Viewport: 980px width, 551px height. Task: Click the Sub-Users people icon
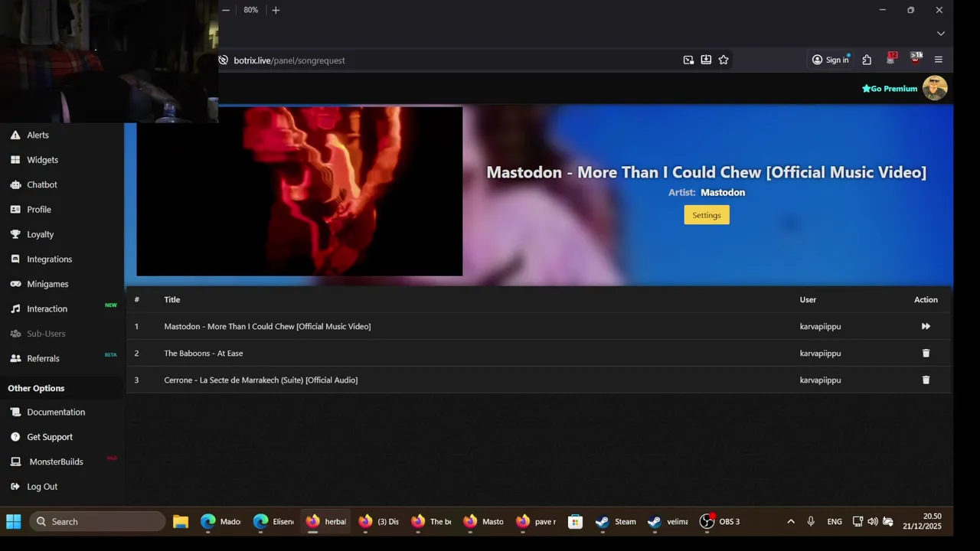[15, 334]
